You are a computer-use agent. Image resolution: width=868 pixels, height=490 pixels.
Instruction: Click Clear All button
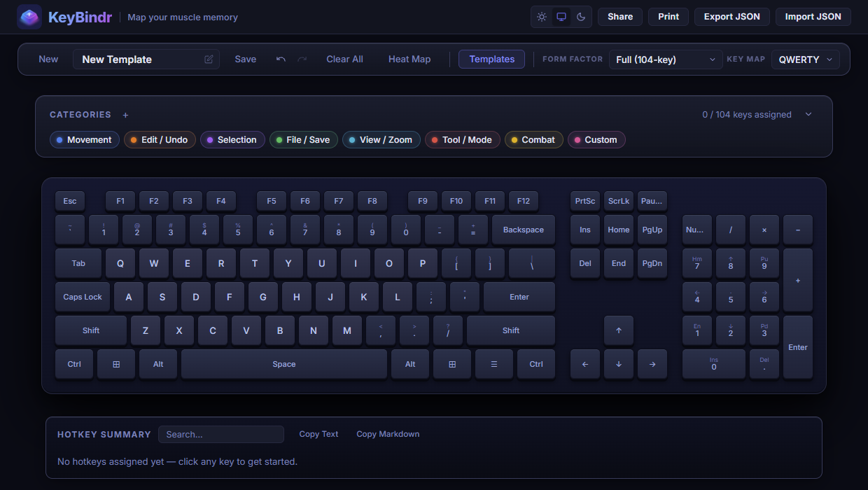pyautogui.click(x=344, y=59)
